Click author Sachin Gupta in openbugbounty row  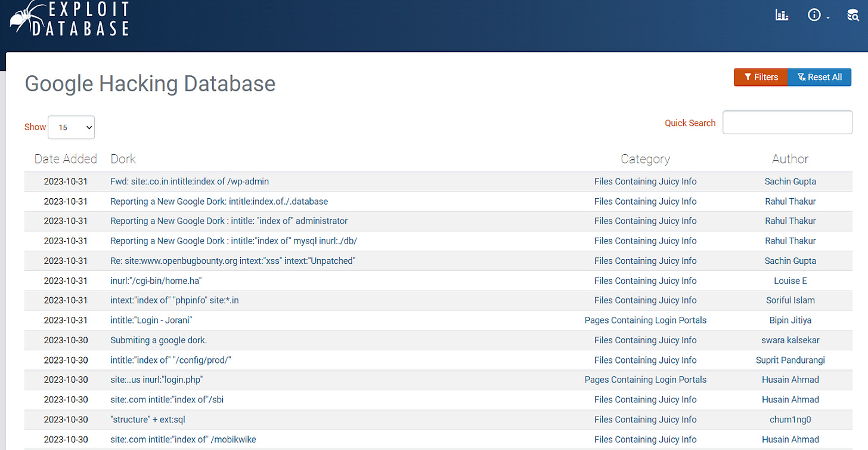790,261
